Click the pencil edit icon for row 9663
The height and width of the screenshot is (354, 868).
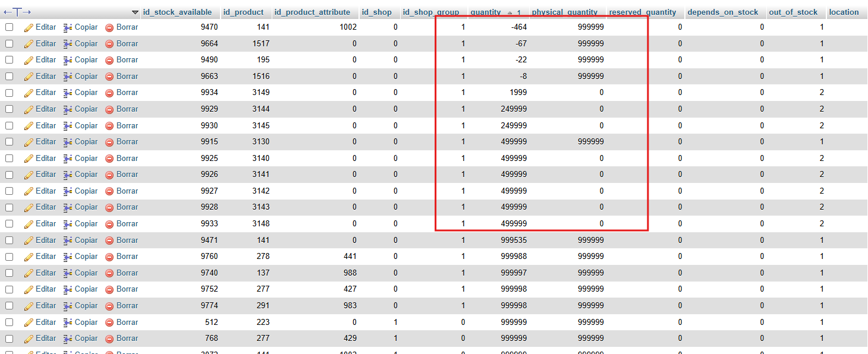(x=29, y=77)
